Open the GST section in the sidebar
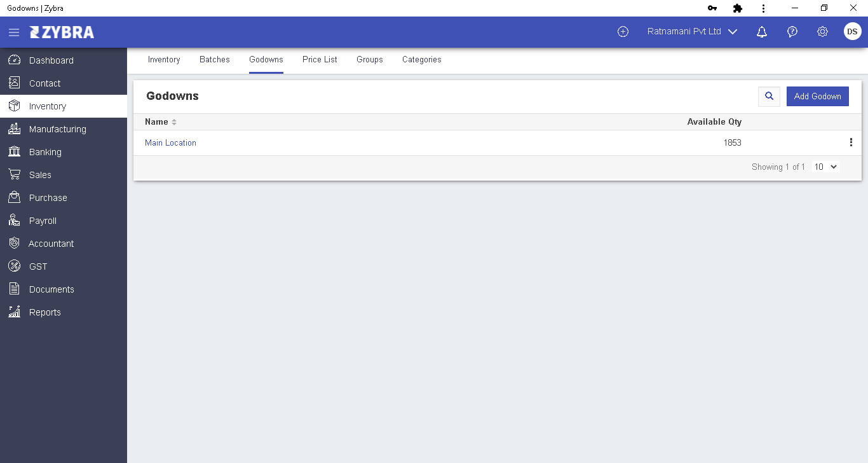 click(38, 266)
